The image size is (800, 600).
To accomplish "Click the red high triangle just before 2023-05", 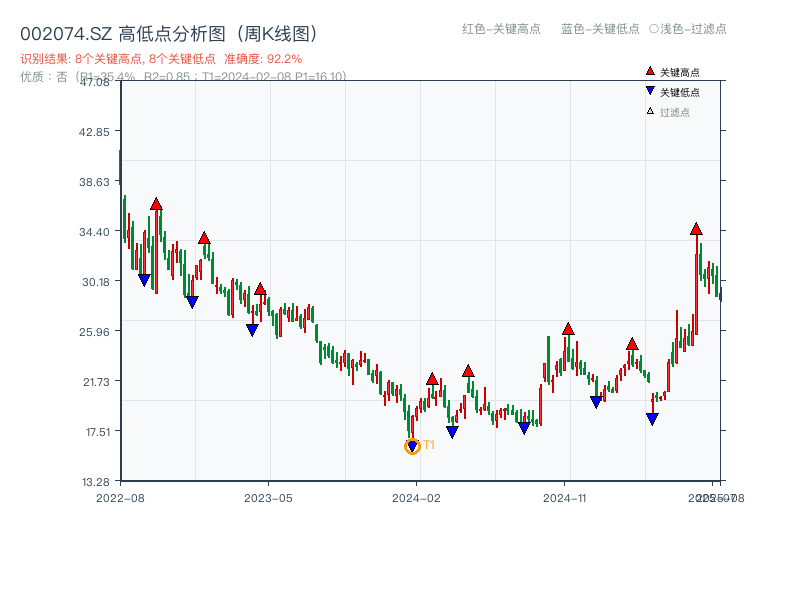I will 260,289.
